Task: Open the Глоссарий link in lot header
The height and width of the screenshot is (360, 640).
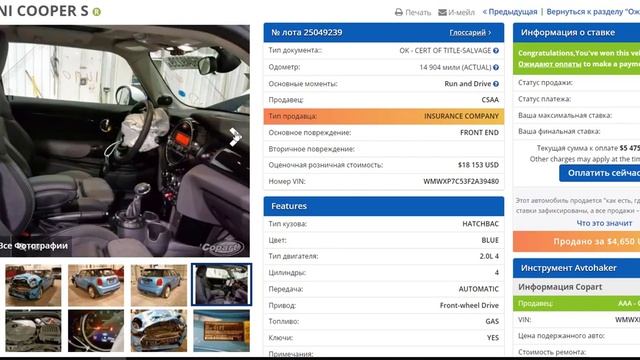Action: [468, 32]
